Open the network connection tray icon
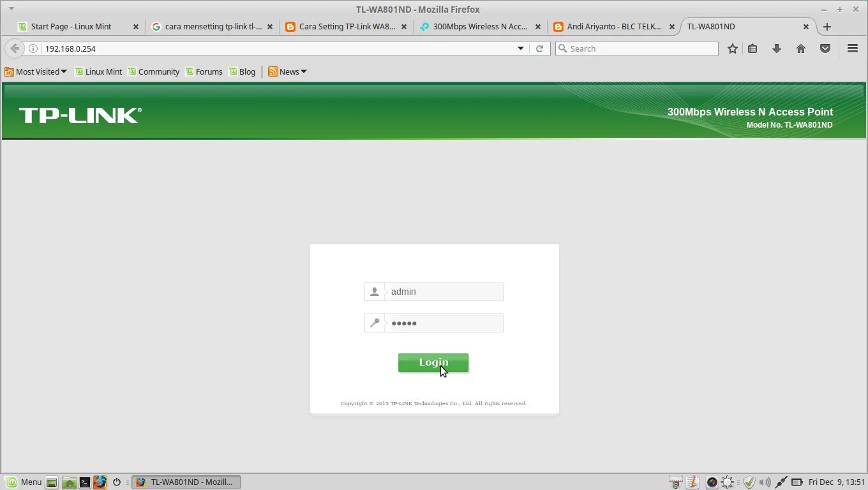868x490 pixels. [781, 482]
